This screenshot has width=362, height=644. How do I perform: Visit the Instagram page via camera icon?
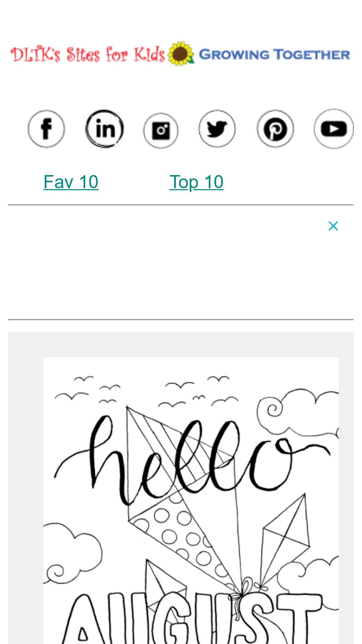[x=161, y=130]
